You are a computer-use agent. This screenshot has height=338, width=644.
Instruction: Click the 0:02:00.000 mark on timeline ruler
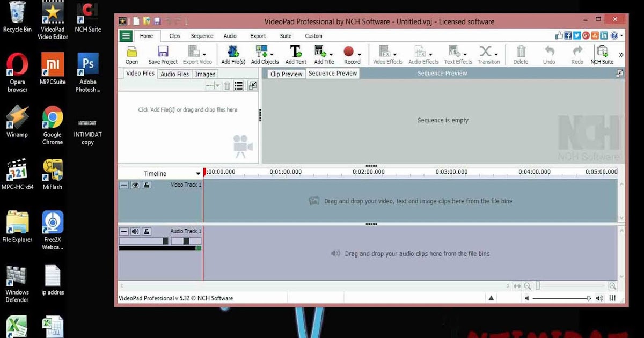pos(369,172)
